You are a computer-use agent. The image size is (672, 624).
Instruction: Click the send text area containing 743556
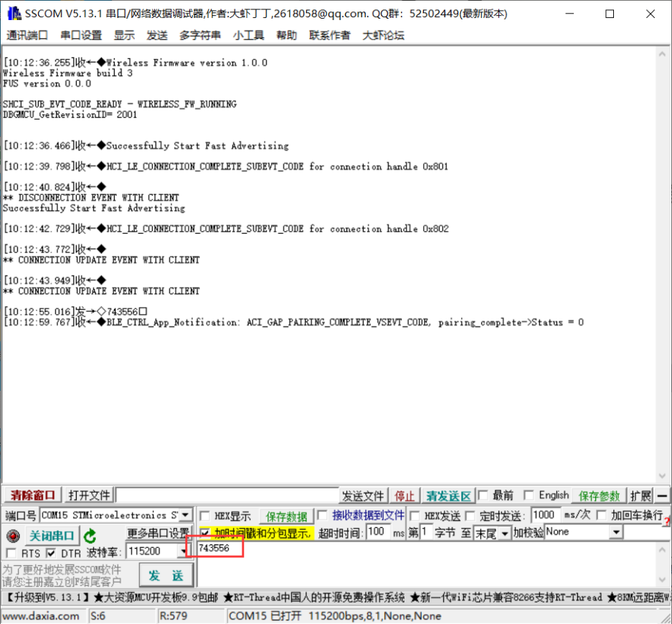[x=427, y=564]
